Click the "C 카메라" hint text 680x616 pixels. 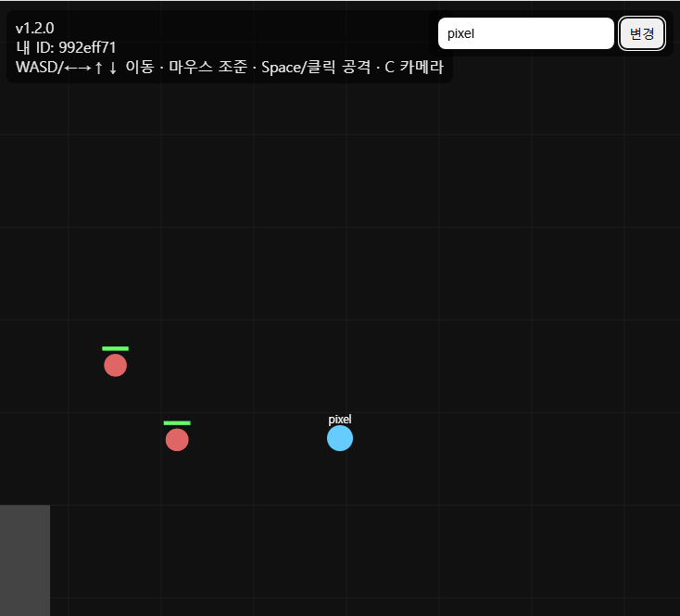(x=414, y=68)
